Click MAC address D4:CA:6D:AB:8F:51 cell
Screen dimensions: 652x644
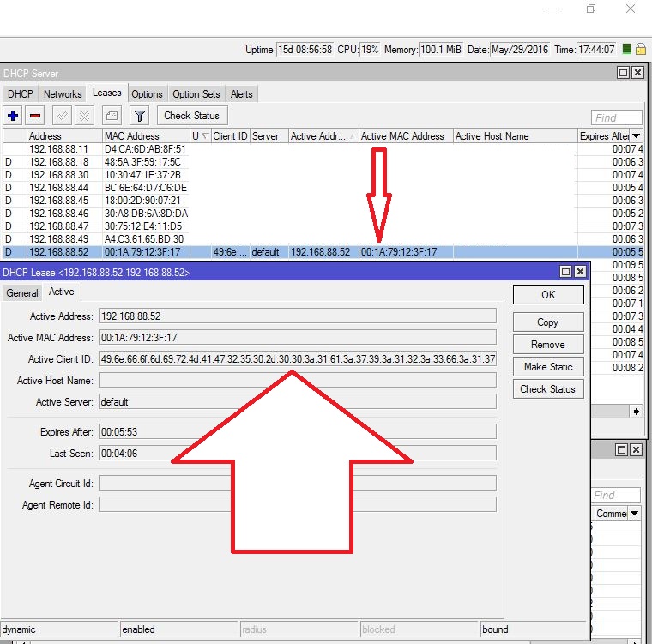pyautogui.click(x=145, y=149)
